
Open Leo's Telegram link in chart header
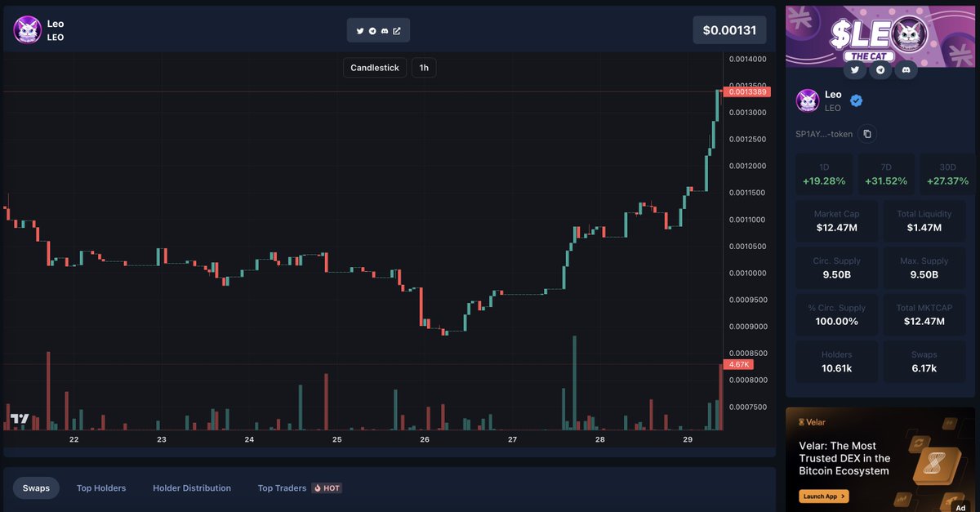372,31
